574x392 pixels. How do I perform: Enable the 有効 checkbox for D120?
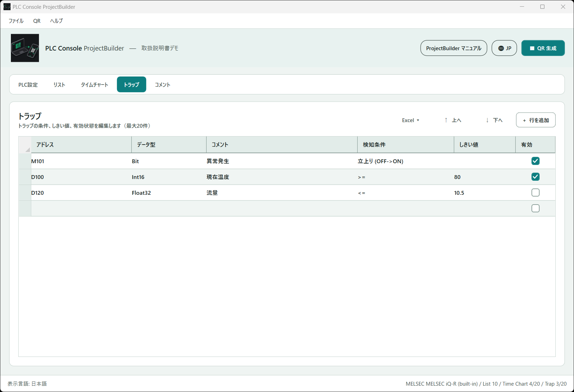[x=535, y=193]
